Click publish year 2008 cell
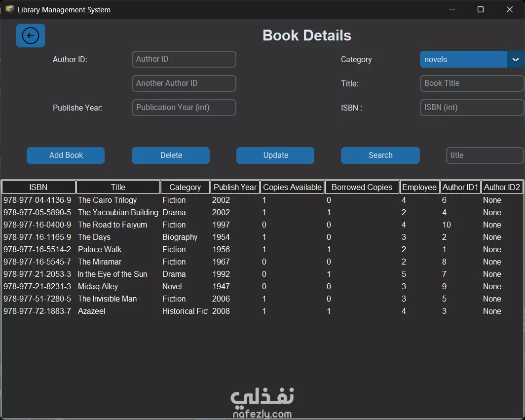 (x=221, y=311)
